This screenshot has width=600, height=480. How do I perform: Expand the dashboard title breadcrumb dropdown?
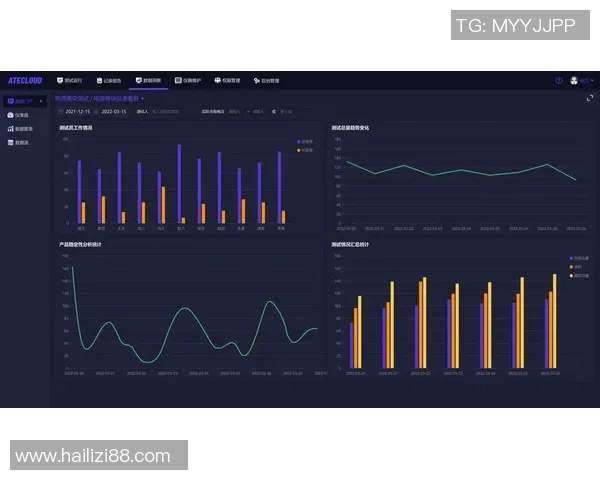point(142,98)
